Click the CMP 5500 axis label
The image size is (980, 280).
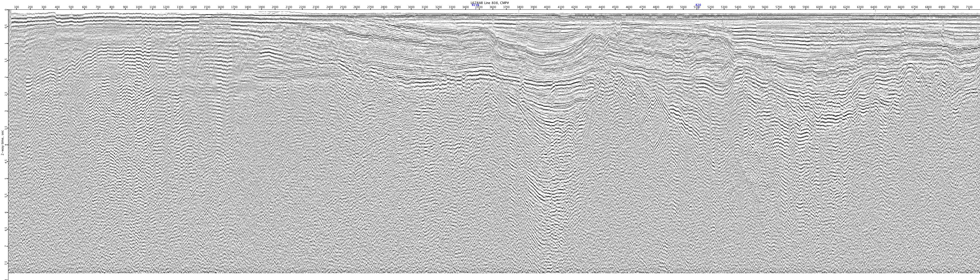pyautogui.click(x=751, y=7)
